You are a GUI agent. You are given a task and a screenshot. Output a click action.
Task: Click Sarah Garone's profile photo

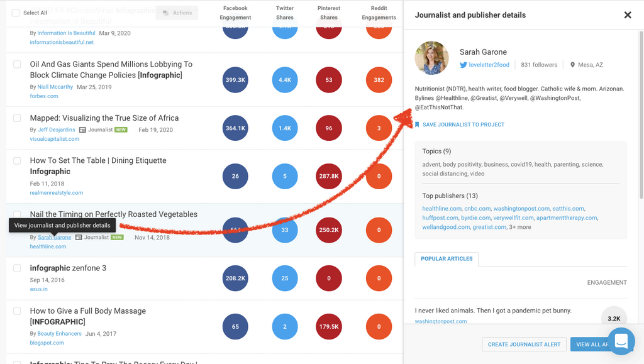click(x=431, y=58)
